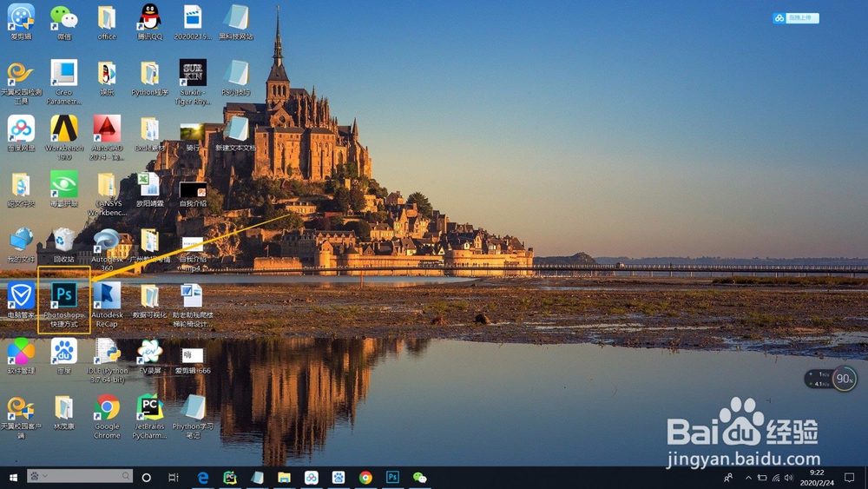Image resolution: width=868 pixels, height=489 pixels.
Task: Switch to PyCharm on taskbar
Action: pos(230,478)
